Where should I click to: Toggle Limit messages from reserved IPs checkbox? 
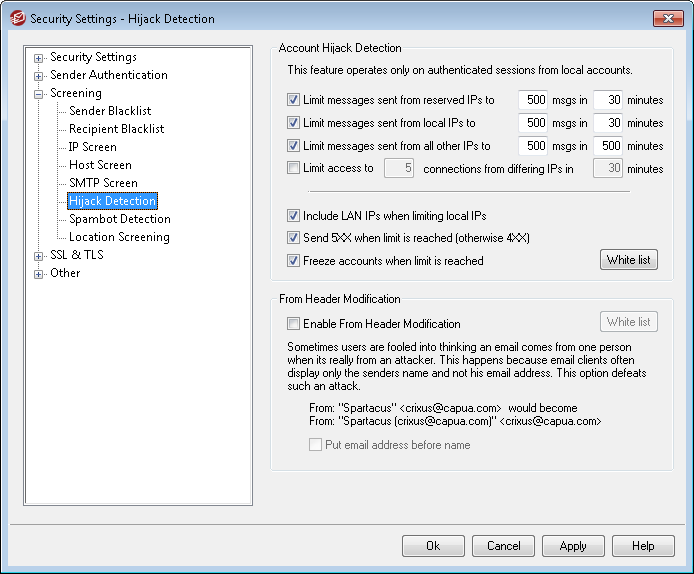(293, 100)
